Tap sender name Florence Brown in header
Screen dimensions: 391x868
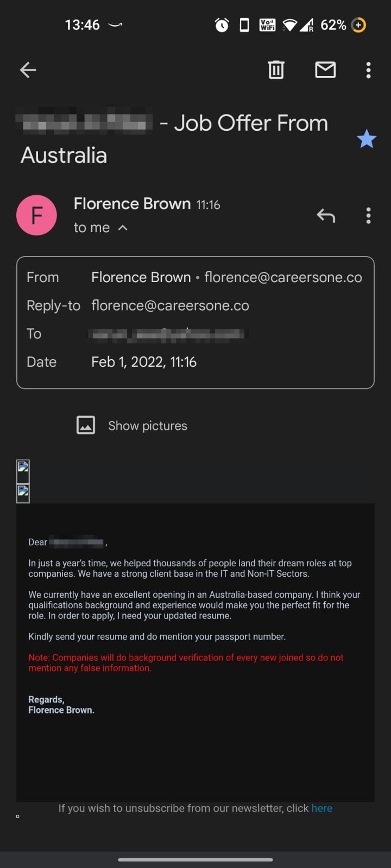[x=132, y=203]
